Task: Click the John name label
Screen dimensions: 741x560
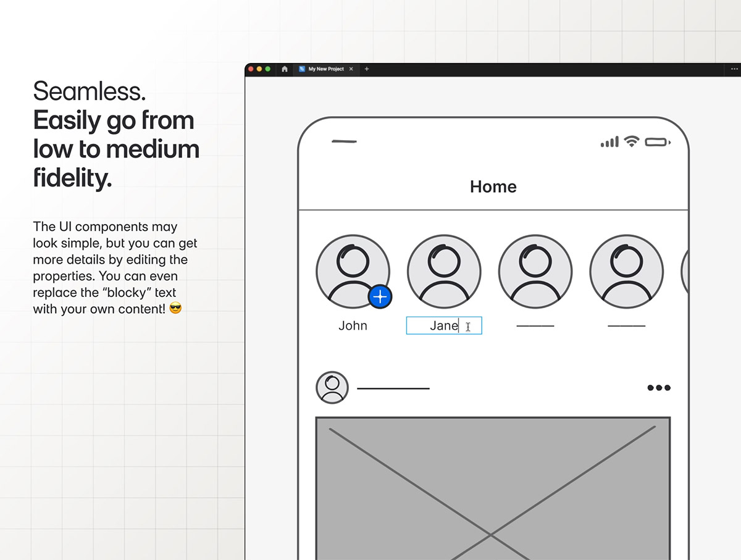Action: [x=353, y=326]
